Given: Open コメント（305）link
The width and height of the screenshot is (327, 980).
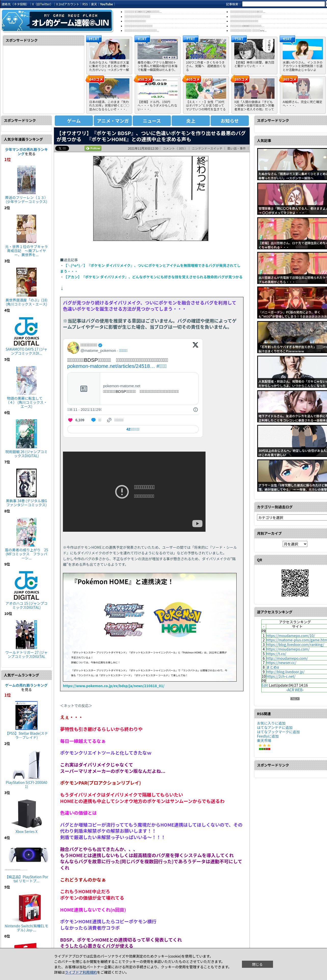Looking at the screenshot, I should (x=174, y=148).
